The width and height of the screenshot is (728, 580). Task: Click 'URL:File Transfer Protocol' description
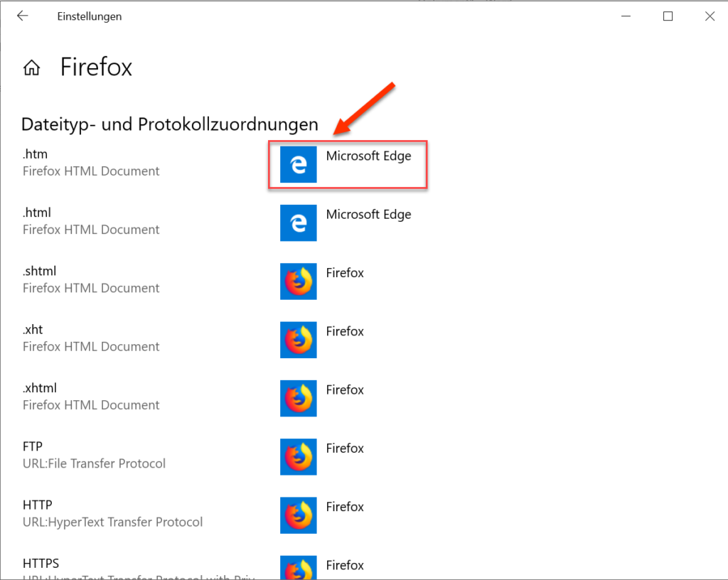pyautogui.click(x=95, y=463)
